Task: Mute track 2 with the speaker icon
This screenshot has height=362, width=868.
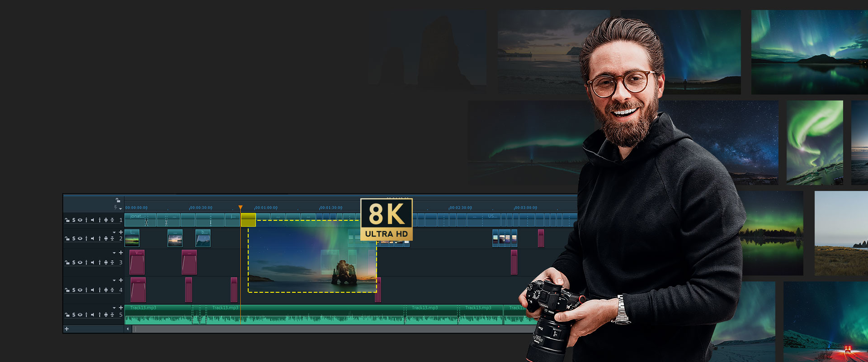Action: pos(93,238)
